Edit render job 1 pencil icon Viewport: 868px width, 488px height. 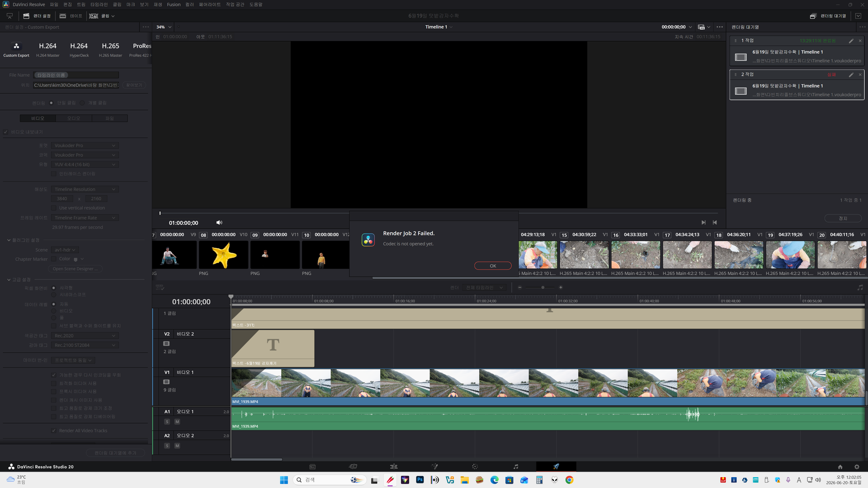851,41
